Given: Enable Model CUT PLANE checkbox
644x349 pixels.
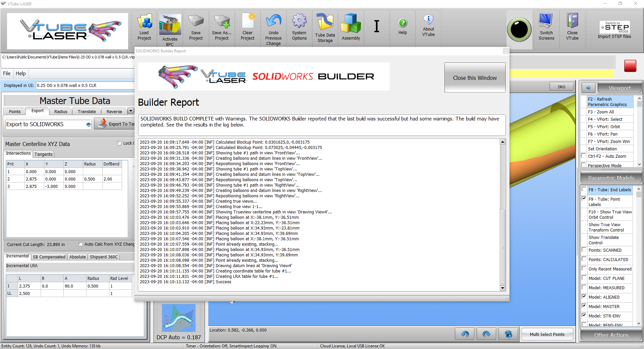Looking at the screenshot, I should 584,278.
